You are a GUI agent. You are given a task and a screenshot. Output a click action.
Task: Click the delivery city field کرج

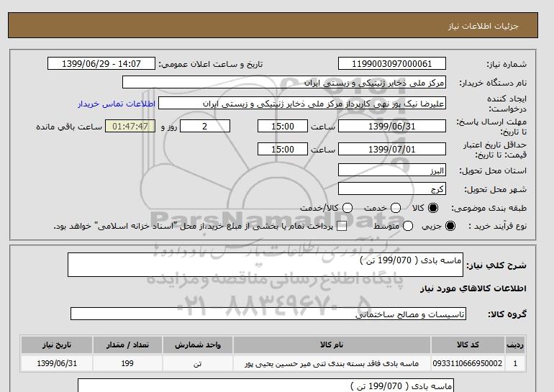pyautogui.click(x=392, y=188)
